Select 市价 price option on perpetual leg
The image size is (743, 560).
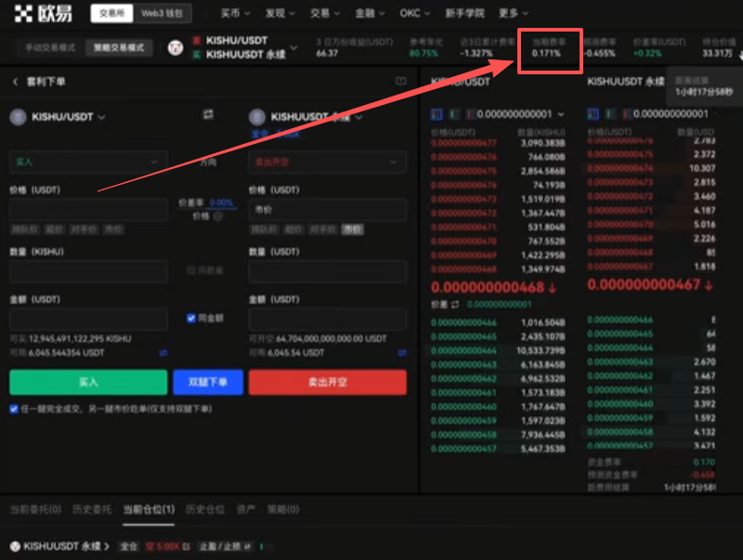pos(352,229)
